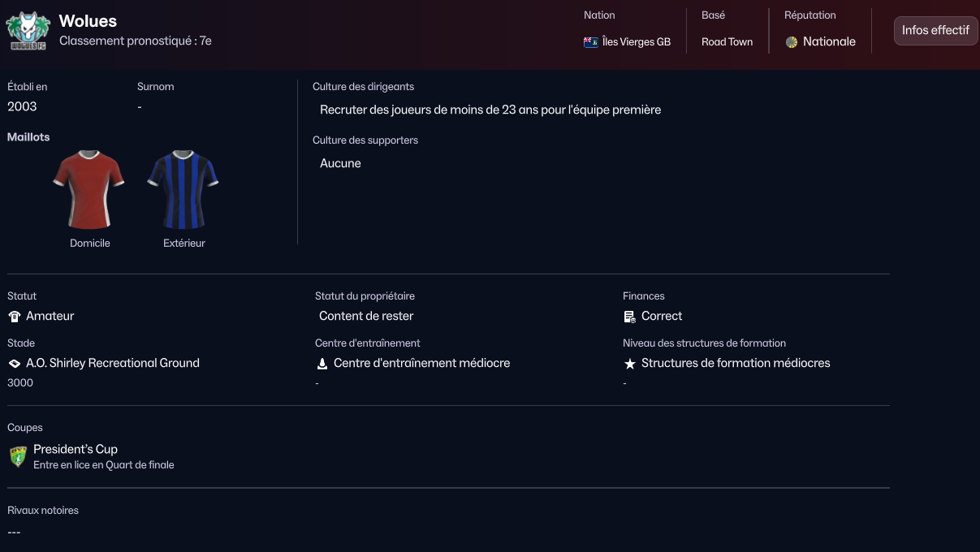Image resolution: width=980 pixels, height=552 pixels.
Task: Click Content de rester owner status
Action: point(366,316)
